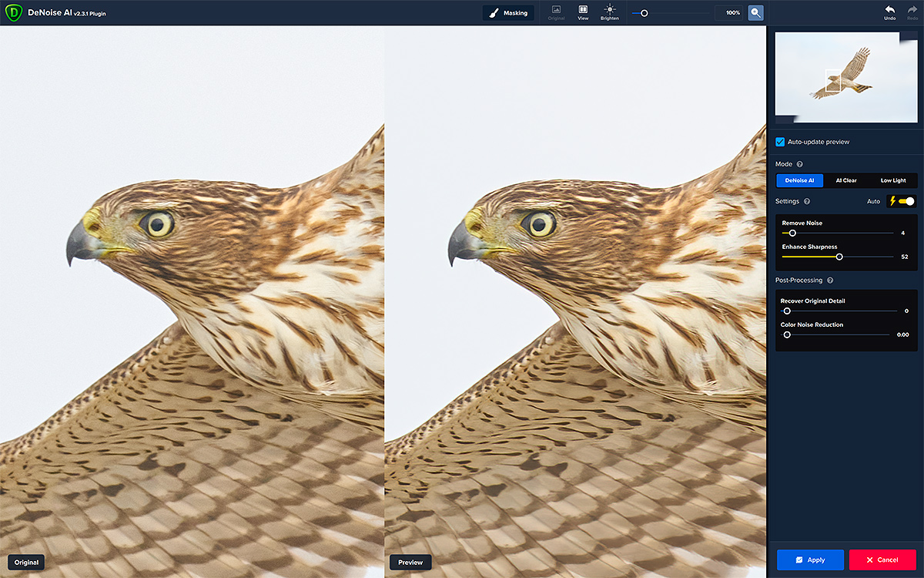Click the Color Noise Reduction value 0.00
924x578 pixels.
[902, 334]
